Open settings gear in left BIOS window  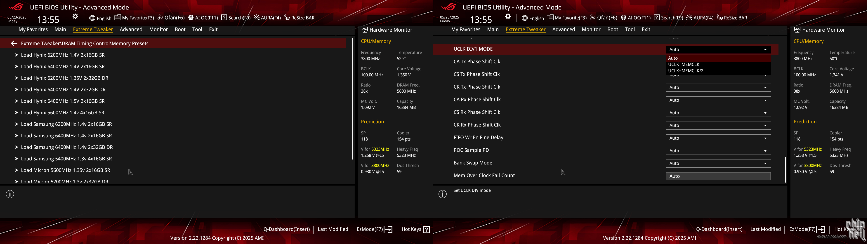click(75, 17)
